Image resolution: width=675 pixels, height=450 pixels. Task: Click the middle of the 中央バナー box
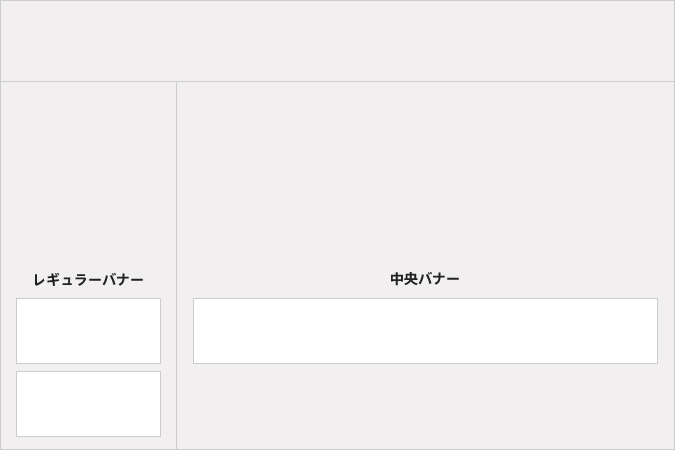click(425, 331)
